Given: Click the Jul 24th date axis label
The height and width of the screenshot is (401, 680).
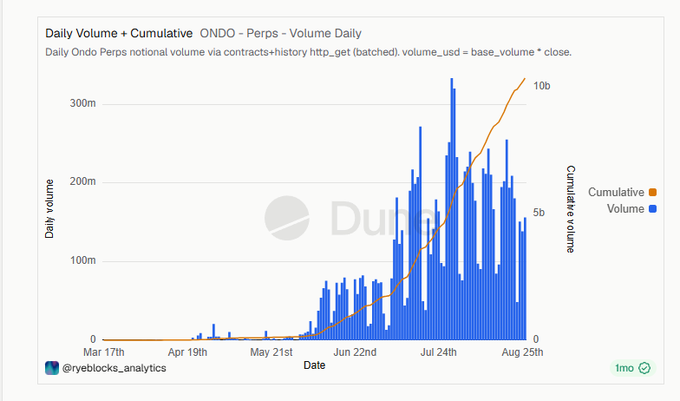Looking at the screenshot, I should [438, 352].
